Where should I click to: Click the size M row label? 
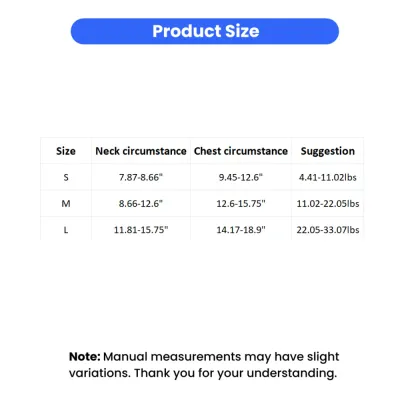coord(66,203)
